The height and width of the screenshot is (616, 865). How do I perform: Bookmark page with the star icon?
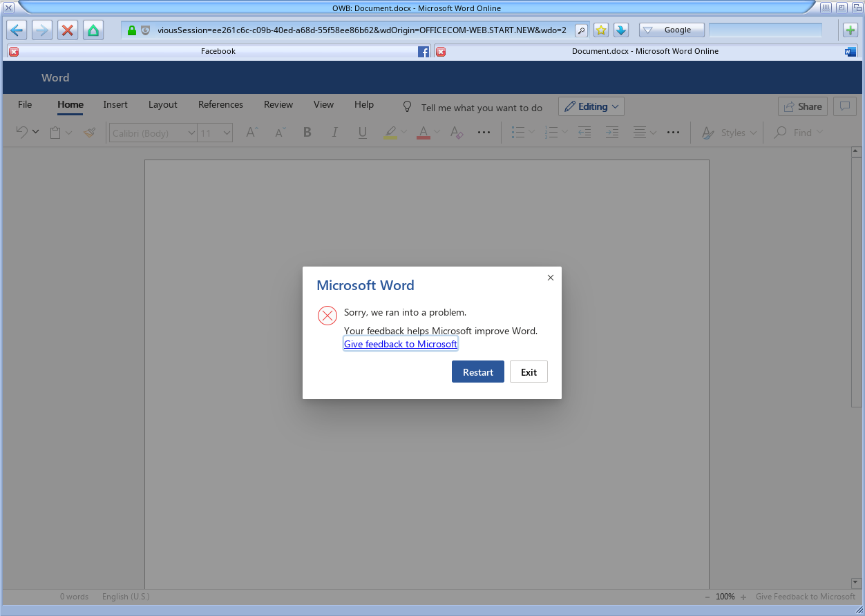[x=601, y=30]
